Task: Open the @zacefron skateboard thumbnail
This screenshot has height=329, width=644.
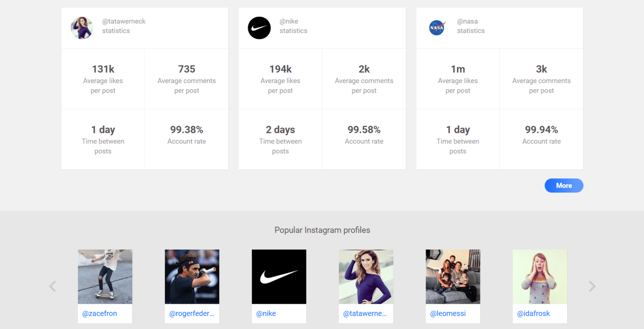Action: pos(105,277)
